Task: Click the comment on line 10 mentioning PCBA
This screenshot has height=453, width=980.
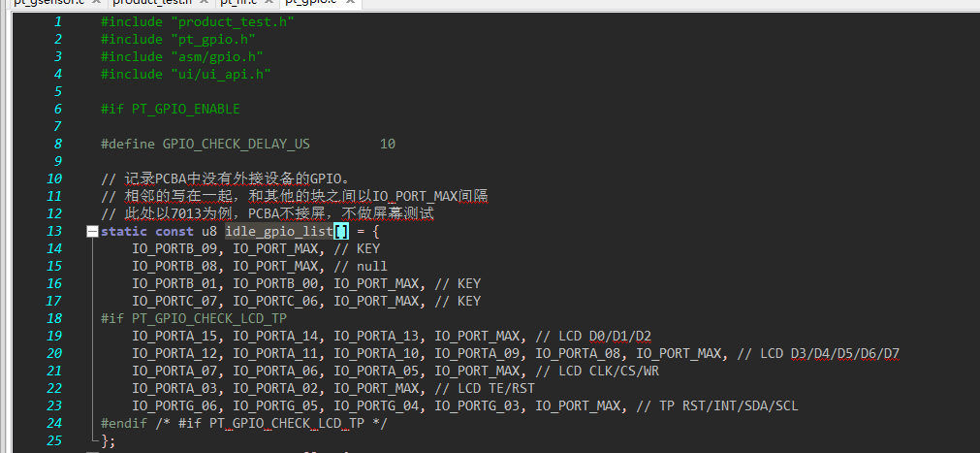Action: pos(228,178)
